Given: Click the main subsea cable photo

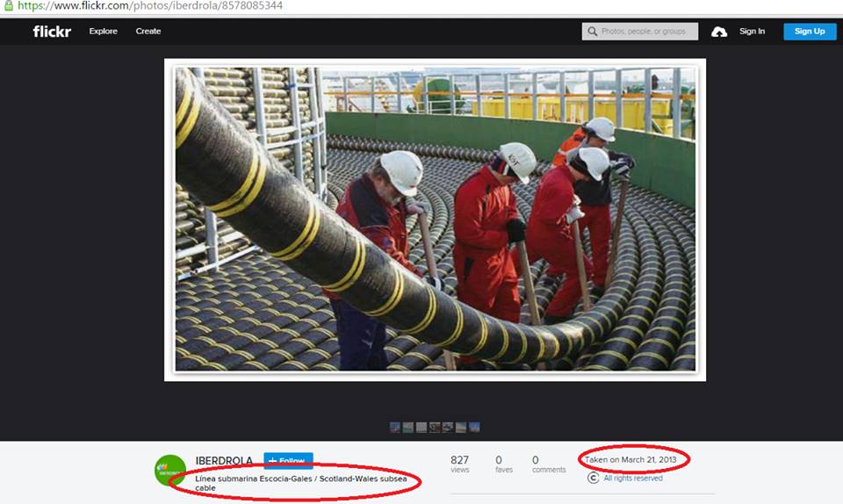Looking at the screenshot, I should click(435, 220).
